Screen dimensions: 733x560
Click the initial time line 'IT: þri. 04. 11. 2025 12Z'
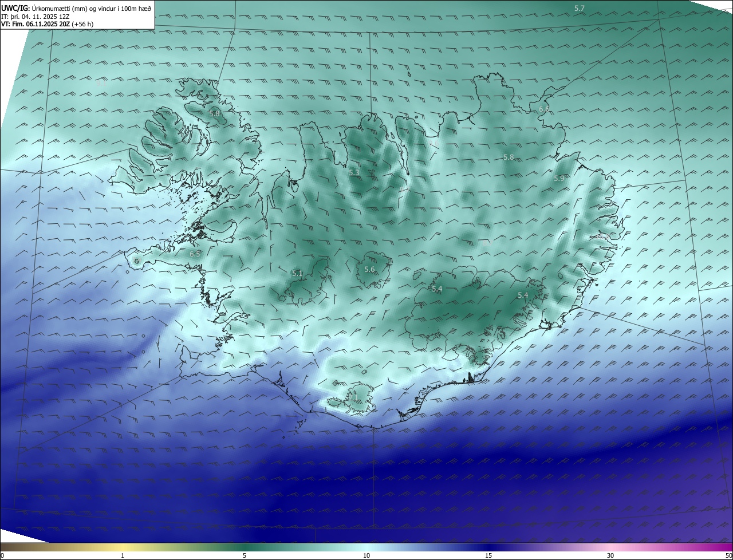(x=36, y=17)
